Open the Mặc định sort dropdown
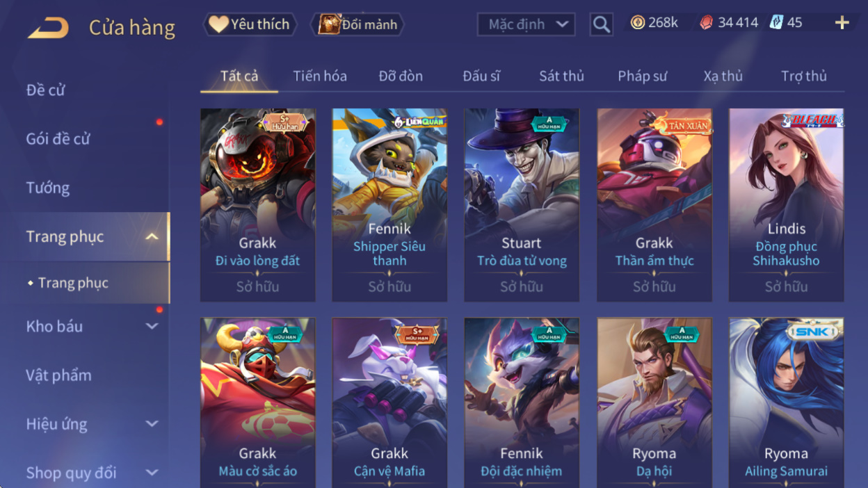Image resolution: width=868 pixels, height=488 pixels. coord(526,24)
